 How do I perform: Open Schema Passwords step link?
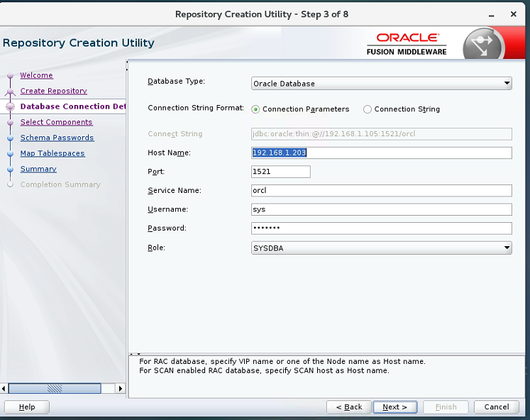coord(57,138)
